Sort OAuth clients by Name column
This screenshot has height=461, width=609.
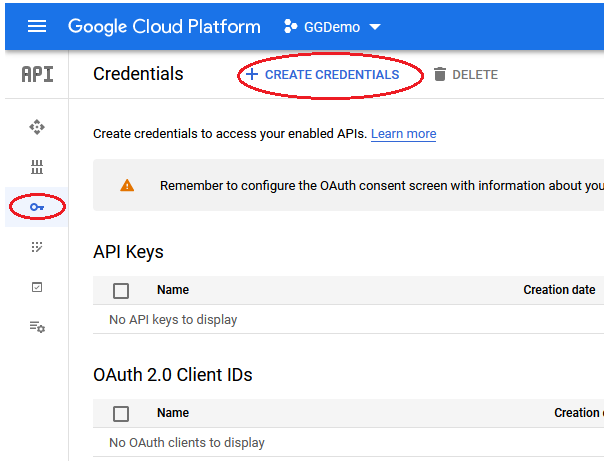pos(173,413)
